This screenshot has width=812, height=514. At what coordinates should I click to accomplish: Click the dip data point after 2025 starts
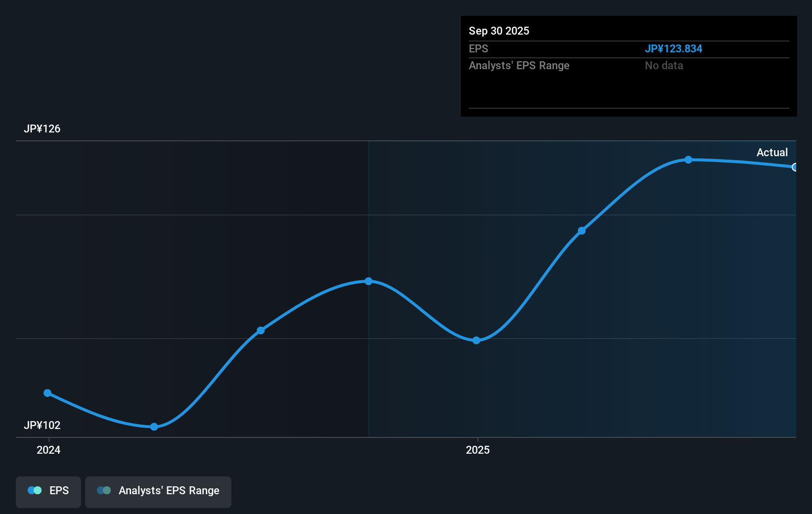click(475, 340)
